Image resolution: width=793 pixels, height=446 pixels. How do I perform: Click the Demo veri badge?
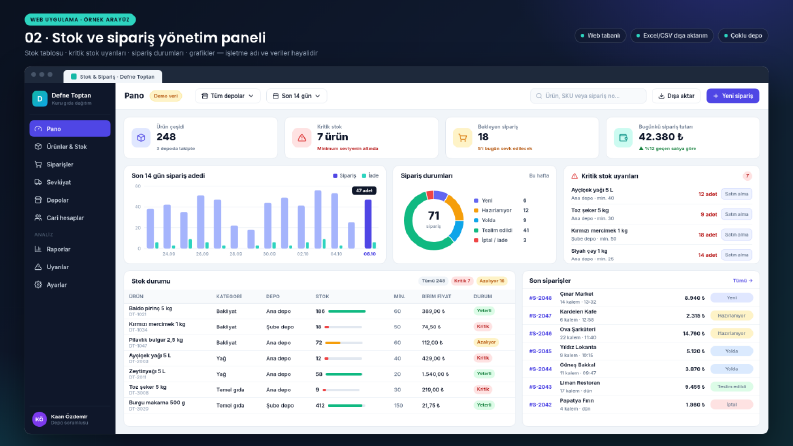[165, 96]
